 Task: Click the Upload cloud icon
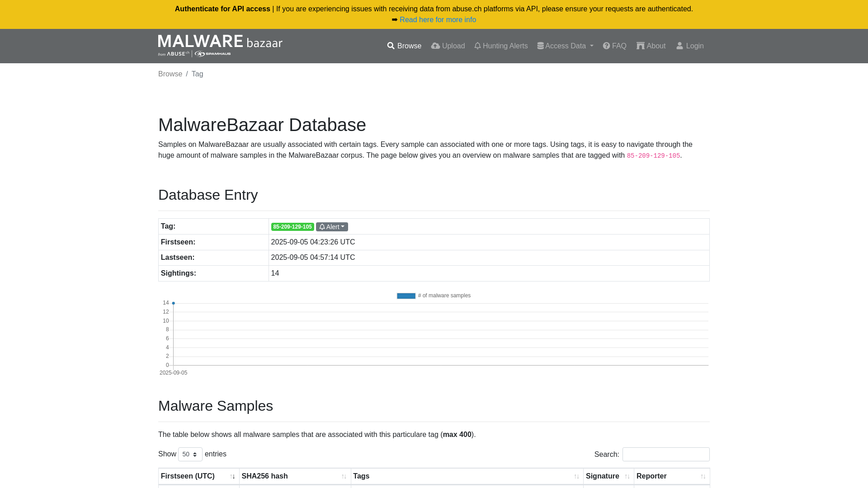click(435, 46)
